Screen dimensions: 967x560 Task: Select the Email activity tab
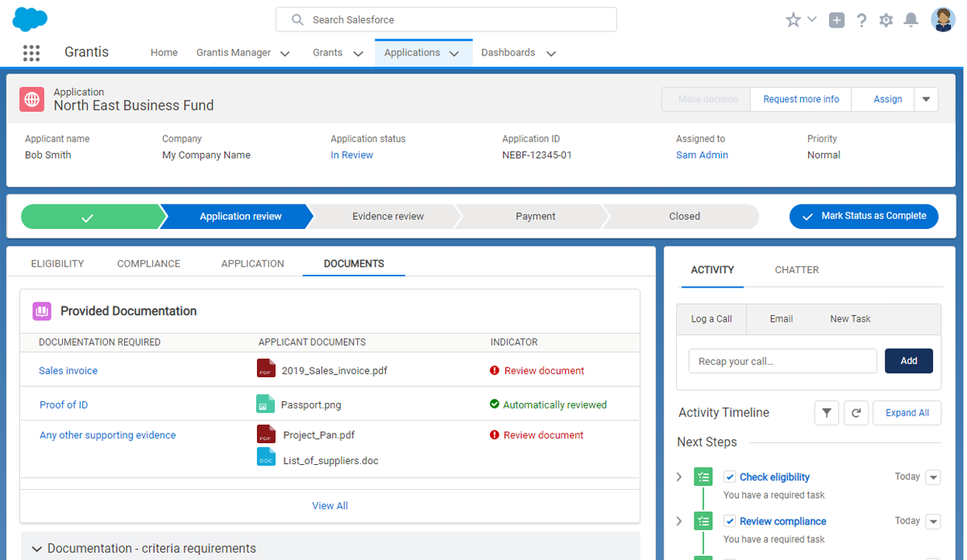click(x=781, y=319)
